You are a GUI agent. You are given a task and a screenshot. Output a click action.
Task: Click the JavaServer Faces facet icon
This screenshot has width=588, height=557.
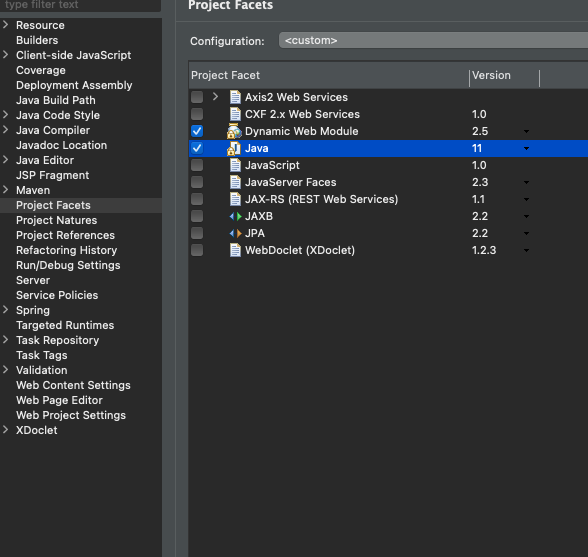[235, 182]
